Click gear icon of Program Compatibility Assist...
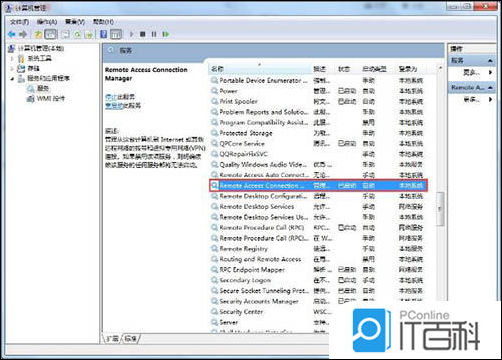The width and height of the screenshot is (502, 360). click(x=215, y=122)
